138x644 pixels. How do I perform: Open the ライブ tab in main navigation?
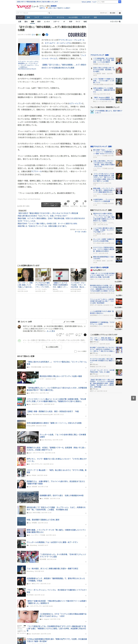pos(37,17)
